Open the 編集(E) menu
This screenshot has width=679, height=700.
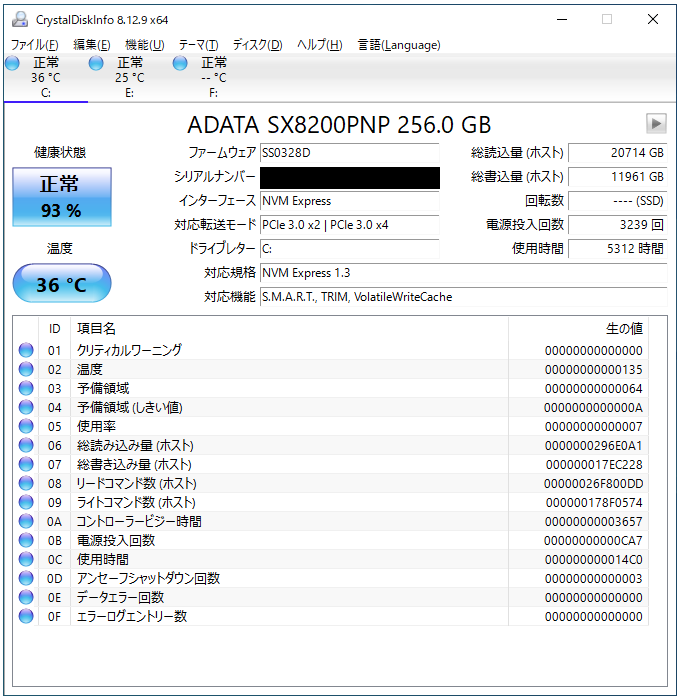[92, 45]
